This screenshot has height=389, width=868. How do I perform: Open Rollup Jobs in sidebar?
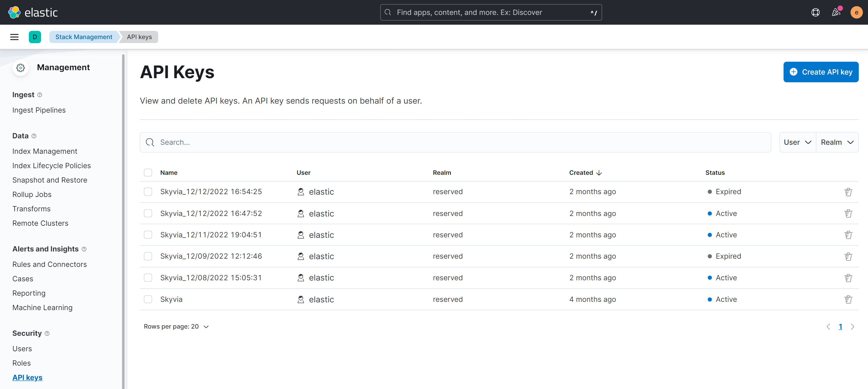point(32,194)
